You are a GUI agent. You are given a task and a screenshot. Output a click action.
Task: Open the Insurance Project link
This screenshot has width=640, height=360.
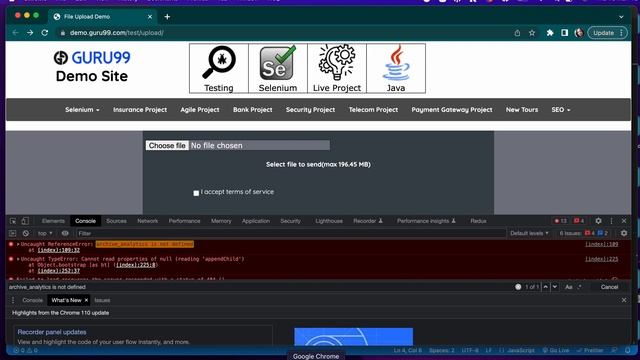tap(140, 110)
